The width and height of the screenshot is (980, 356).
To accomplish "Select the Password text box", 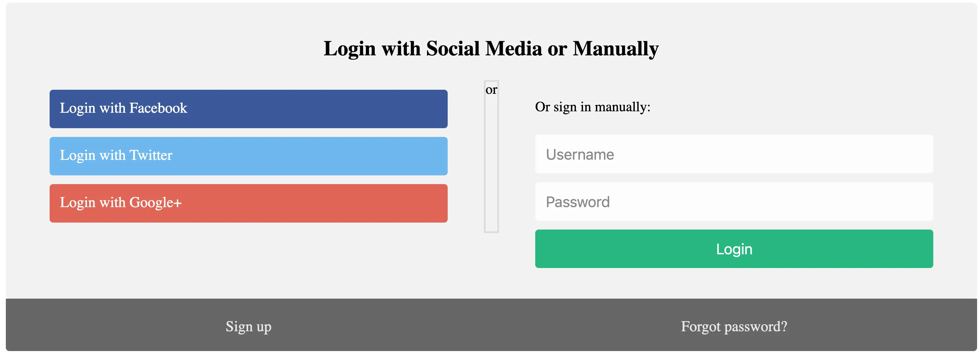I will point(733,201).
